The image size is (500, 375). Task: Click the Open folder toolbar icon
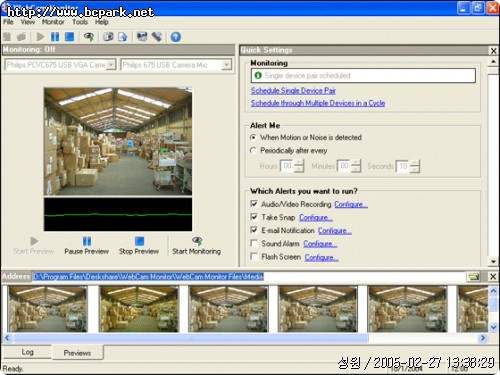click(22, 37)
